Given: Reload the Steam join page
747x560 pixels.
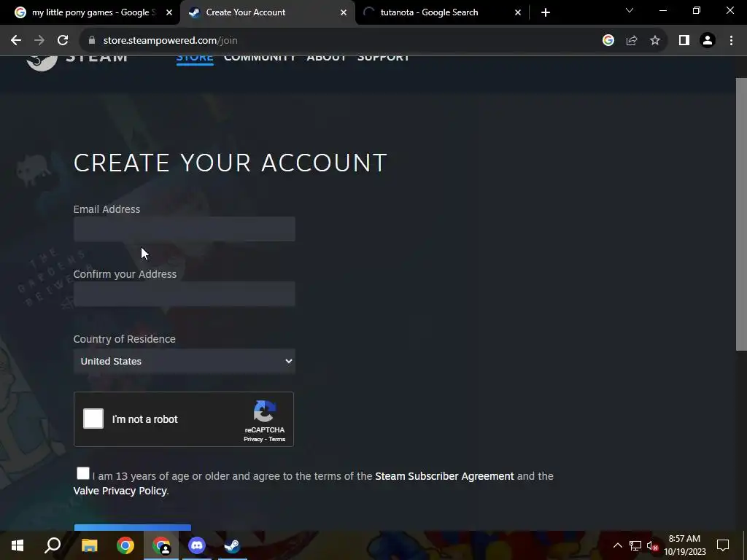Looking at the screenshot, I should coord(63,41).
